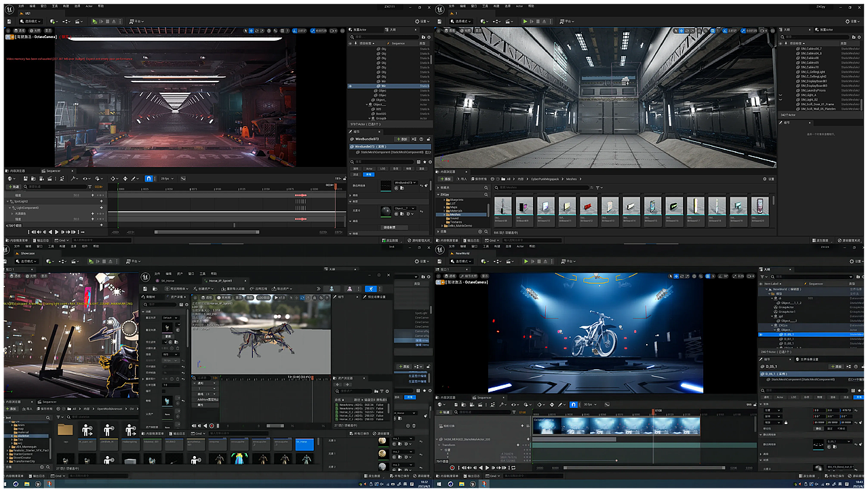Click 导入 in ZXCjpy Content Browser
This screenshot has width=868, height=492.
click(462, 179)
